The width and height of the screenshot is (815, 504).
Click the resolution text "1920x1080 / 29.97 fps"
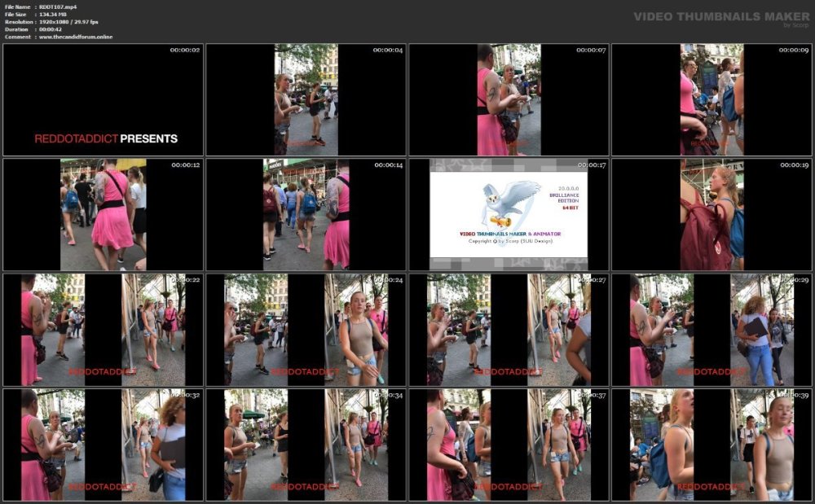68,22
